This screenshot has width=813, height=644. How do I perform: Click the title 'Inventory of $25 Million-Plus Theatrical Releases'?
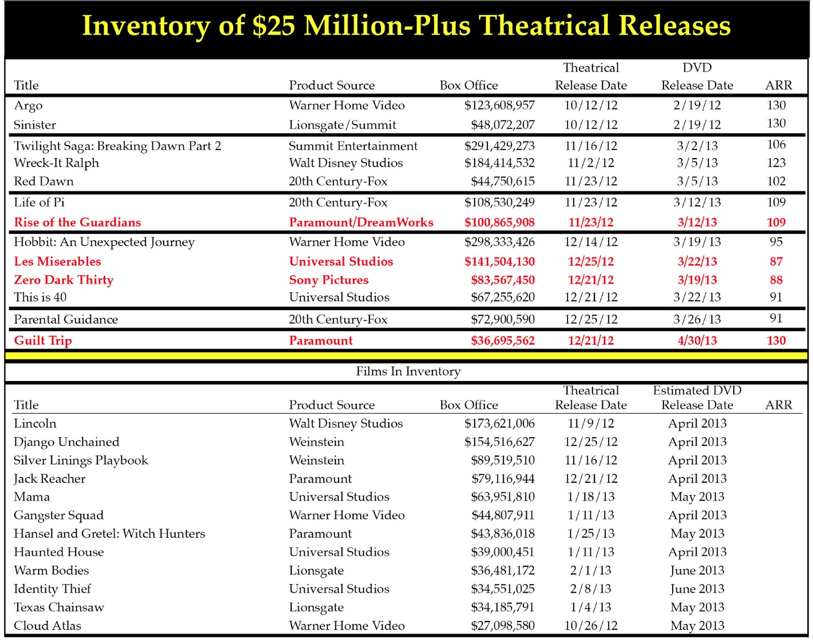[x=407, y=25]
